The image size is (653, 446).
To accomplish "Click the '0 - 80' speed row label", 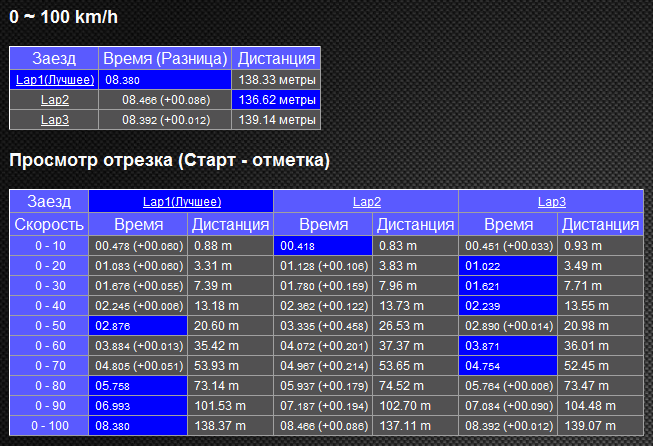I will [49, 386].
